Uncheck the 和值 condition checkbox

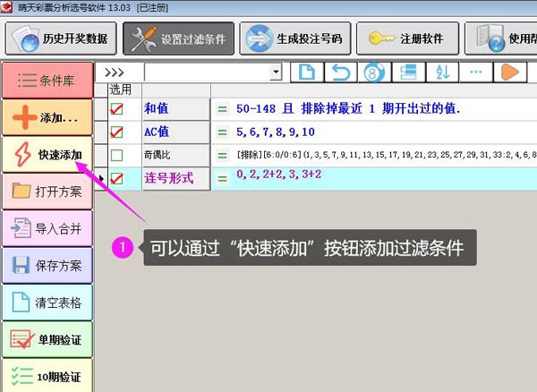click(x=116, y=109)
